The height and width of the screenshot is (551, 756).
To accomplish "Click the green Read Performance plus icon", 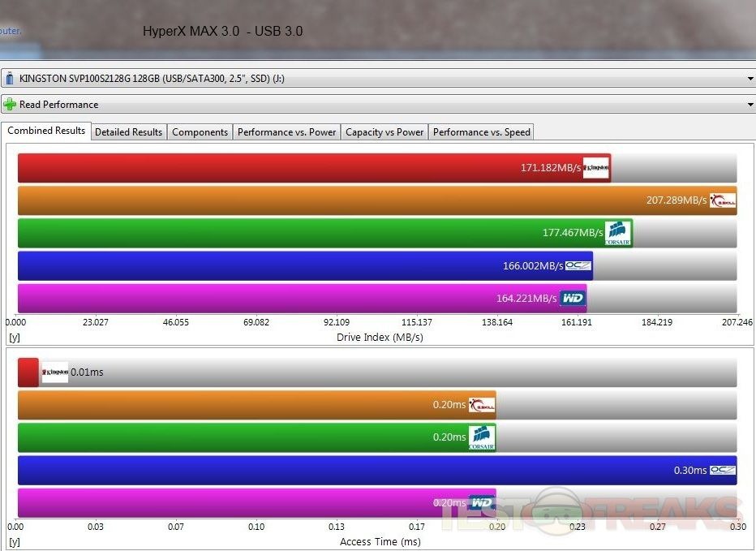I will 11,105.
